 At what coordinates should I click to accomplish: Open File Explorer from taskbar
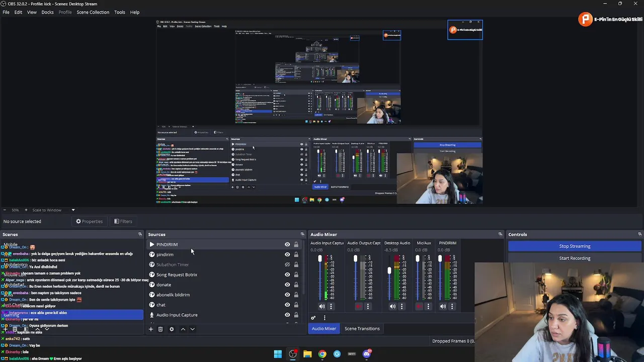307,354
